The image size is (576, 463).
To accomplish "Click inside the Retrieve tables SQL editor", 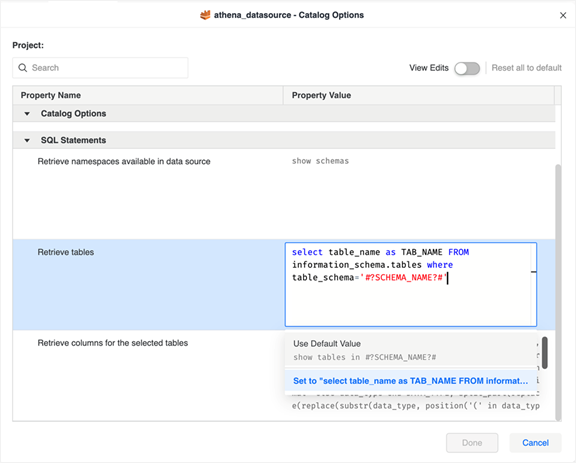I will coord(411,284).
